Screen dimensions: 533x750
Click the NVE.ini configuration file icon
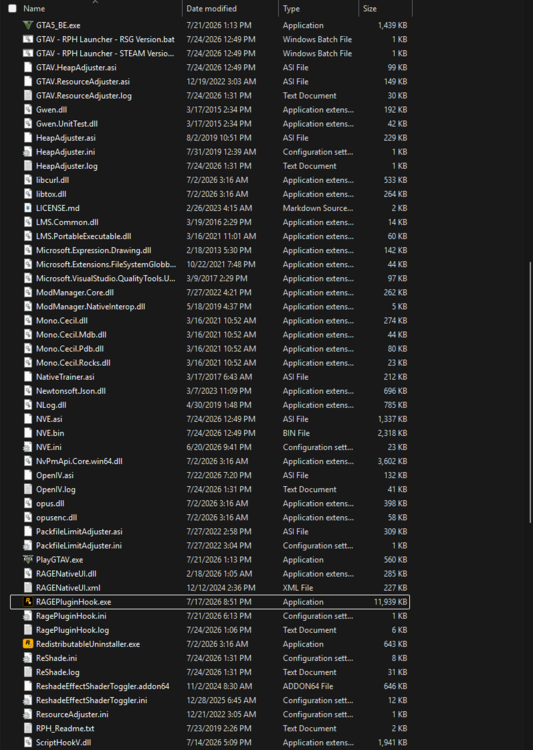point(28,447)
